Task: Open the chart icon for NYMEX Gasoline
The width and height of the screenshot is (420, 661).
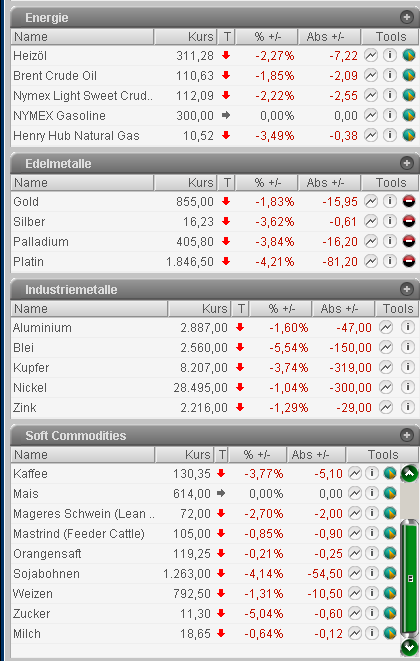Action: [371, 115]
